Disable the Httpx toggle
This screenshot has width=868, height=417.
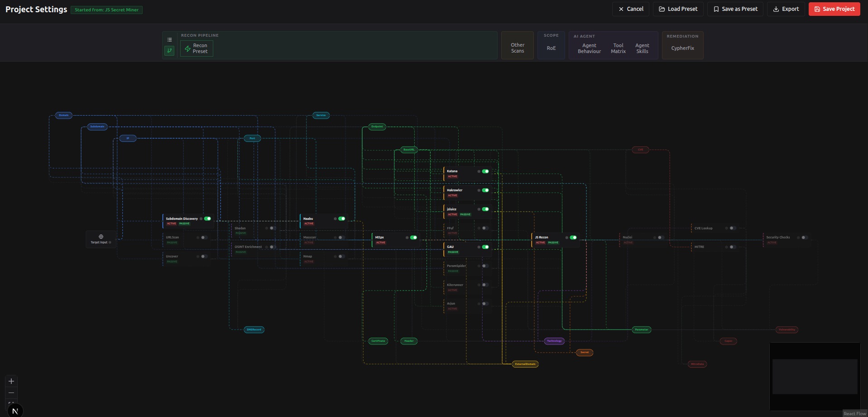tap(413, 238)
